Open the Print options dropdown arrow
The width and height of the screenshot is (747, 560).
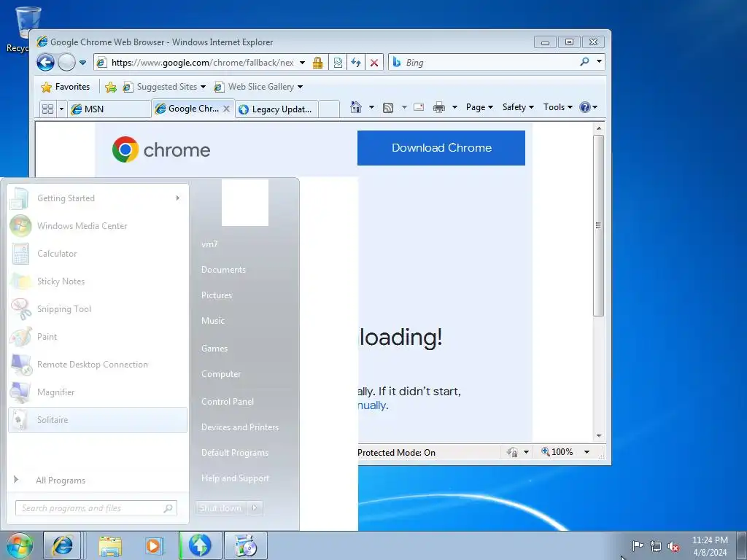[x=454, y=107]
